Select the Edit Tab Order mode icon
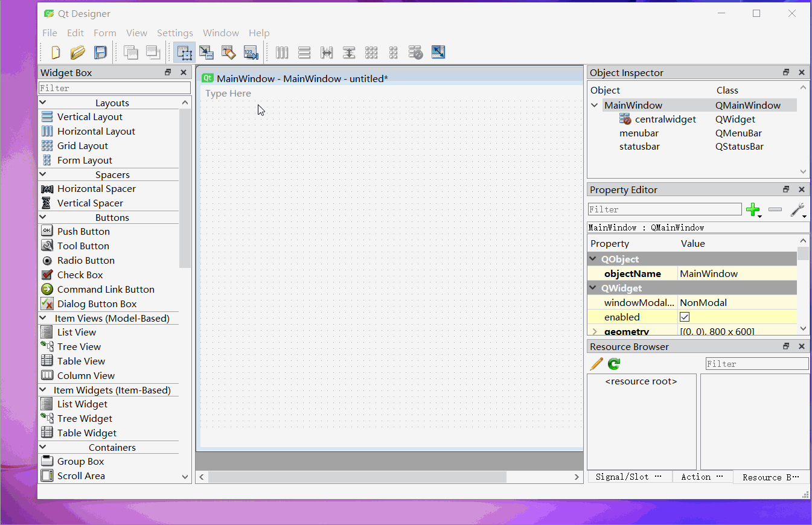The height and width of the screenshot is (525, 812). click(251, 52)
